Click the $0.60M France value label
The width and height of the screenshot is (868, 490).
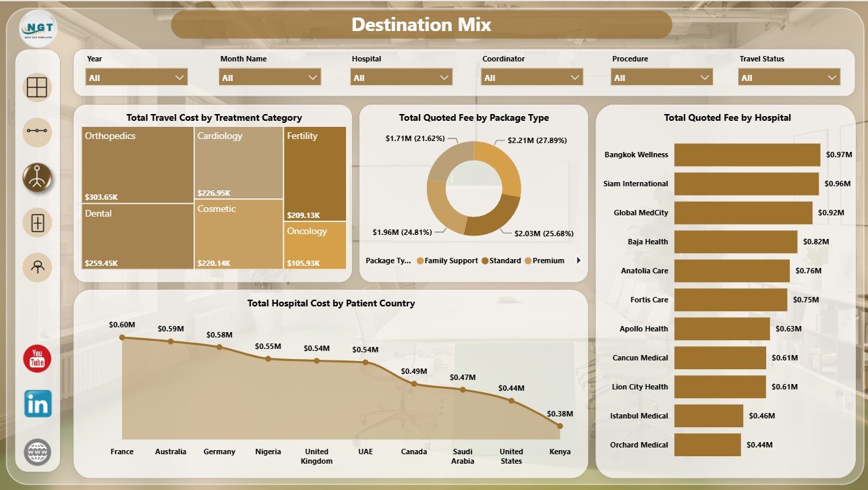click(122, 325)
